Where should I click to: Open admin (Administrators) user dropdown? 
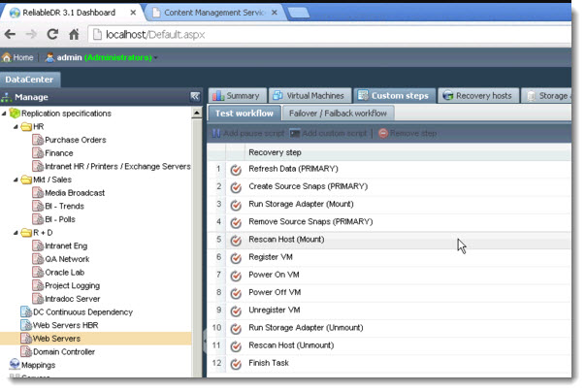(101, 57)
